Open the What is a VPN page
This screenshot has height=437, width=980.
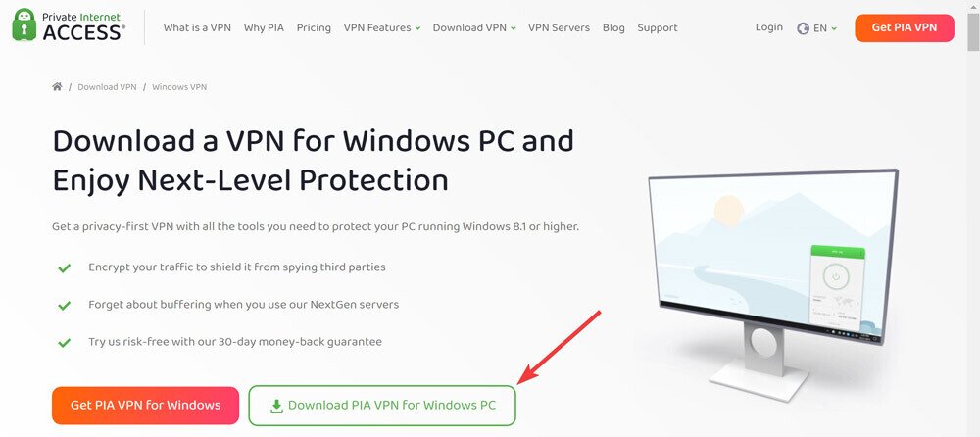197,28
